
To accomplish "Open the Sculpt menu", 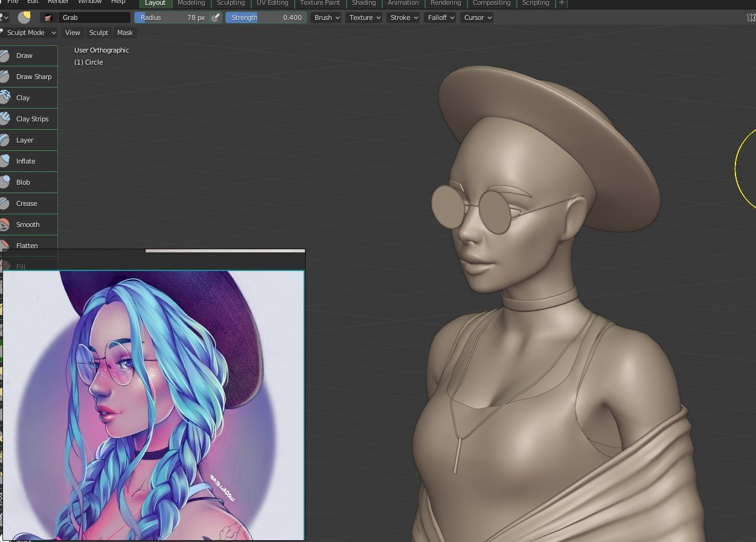I will [x=98, y=33].
